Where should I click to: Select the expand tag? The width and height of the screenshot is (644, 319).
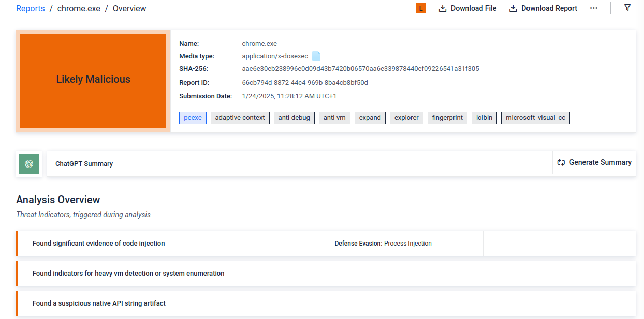click(370, 118)
